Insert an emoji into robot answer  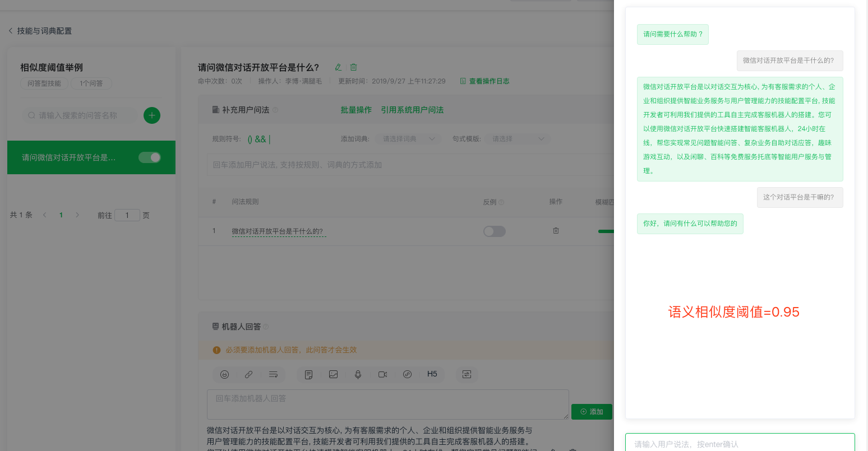click(x=224, y=374)
